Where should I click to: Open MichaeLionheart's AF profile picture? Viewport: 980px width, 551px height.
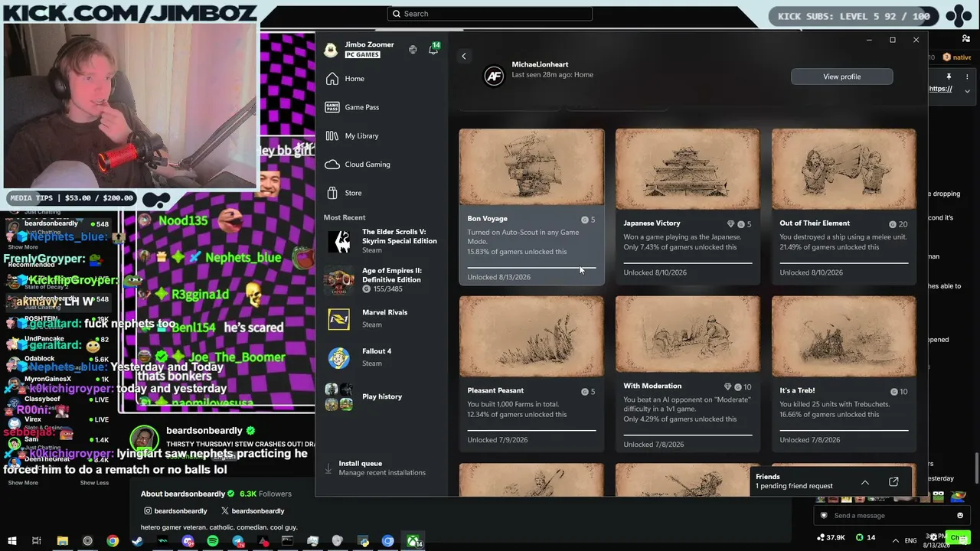[494, 76]
